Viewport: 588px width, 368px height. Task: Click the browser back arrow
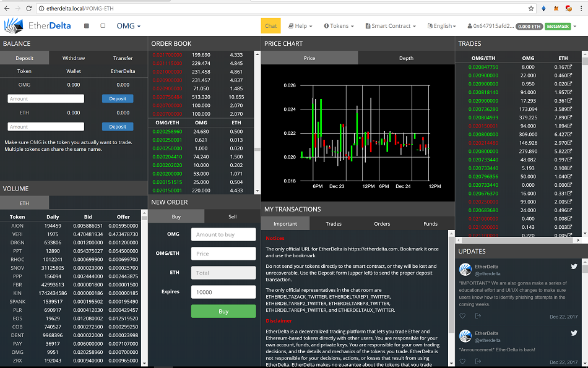(x=7, y=8)
